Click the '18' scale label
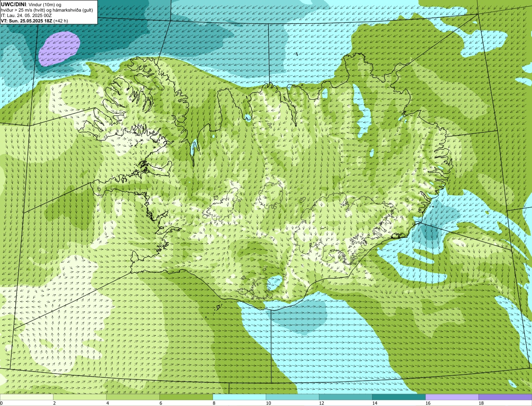 (481, 403)
